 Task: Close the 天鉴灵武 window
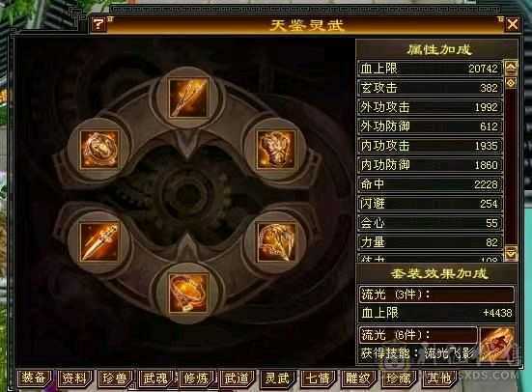click(512, 24)
